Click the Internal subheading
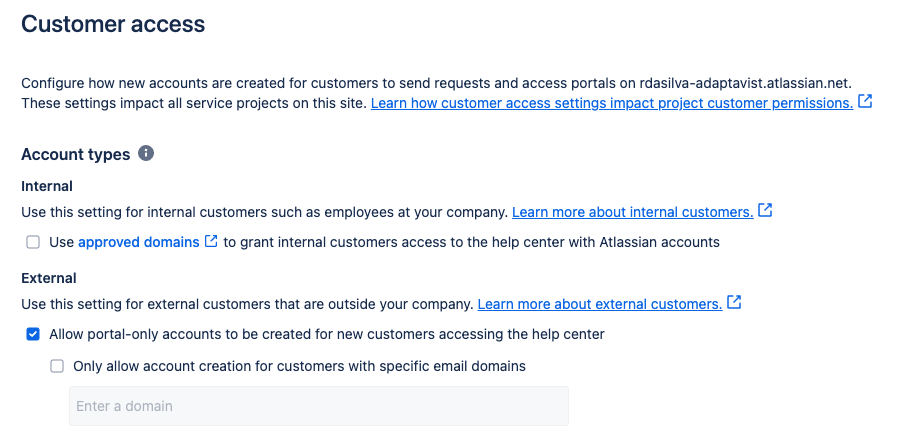The height and width of the screenshot is (444, 900). click(47, 186)
